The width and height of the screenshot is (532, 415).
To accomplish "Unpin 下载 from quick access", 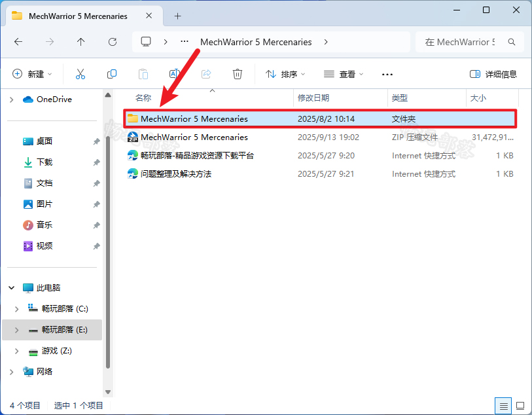I will pos(97,162).
